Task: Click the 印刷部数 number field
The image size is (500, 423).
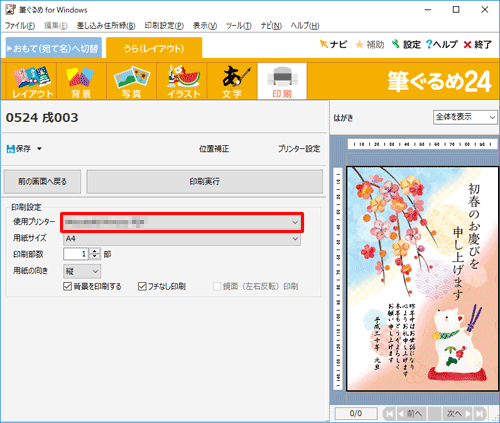Action: (76, 254)
